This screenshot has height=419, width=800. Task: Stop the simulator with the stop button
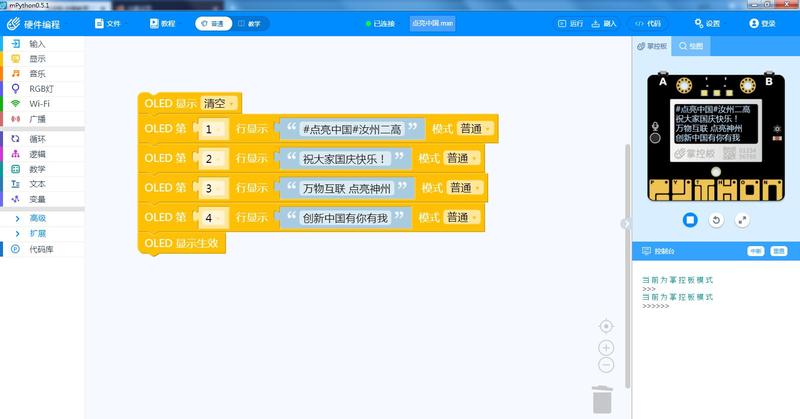tap(689, 219)
